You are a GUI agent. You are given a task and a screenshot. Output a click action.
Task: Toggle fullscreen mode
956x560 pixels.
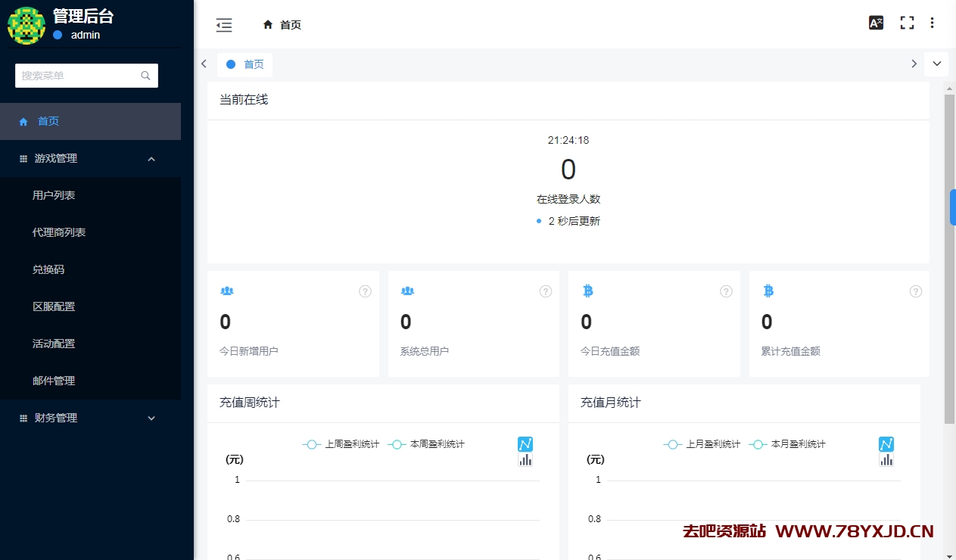[907, 23]
